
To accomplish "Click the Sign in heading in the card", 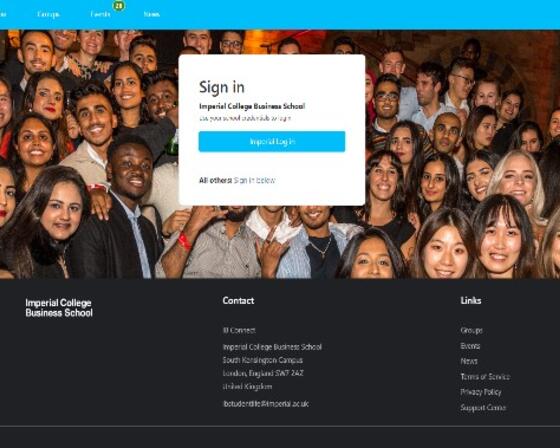I will click(x=222, y=87).
